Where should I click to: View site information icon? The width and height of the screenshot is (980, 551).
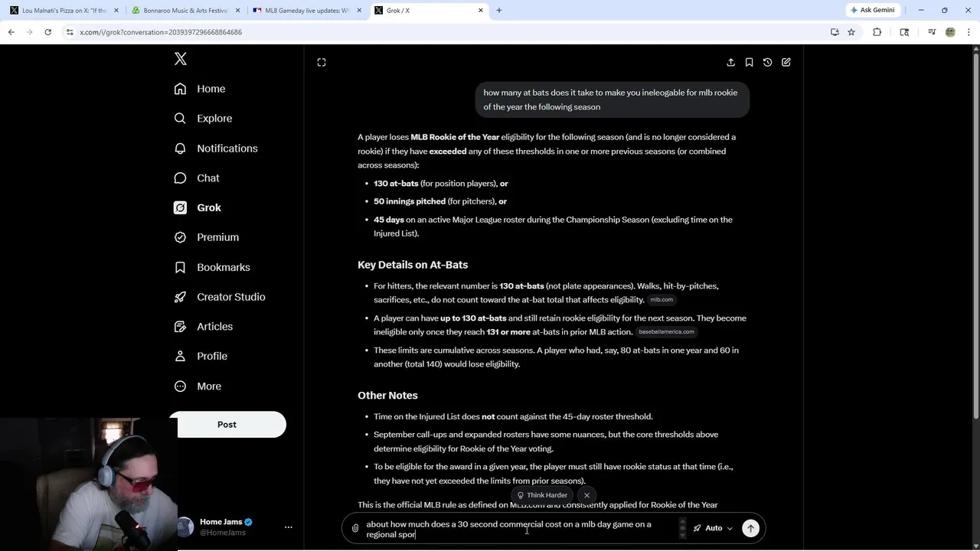[69, 32]
